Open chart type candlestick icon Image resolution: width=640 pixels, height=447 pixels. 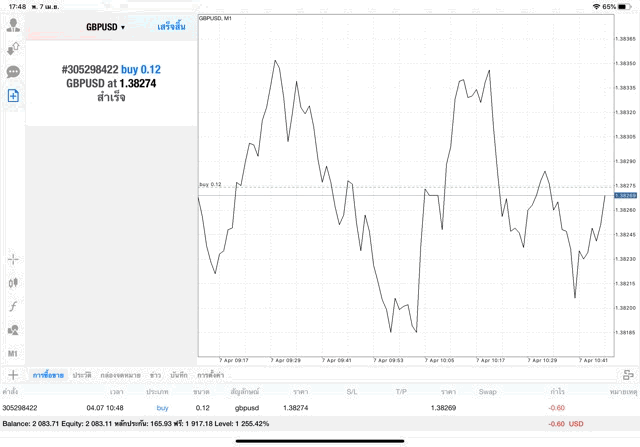click(x=13, y=282)
